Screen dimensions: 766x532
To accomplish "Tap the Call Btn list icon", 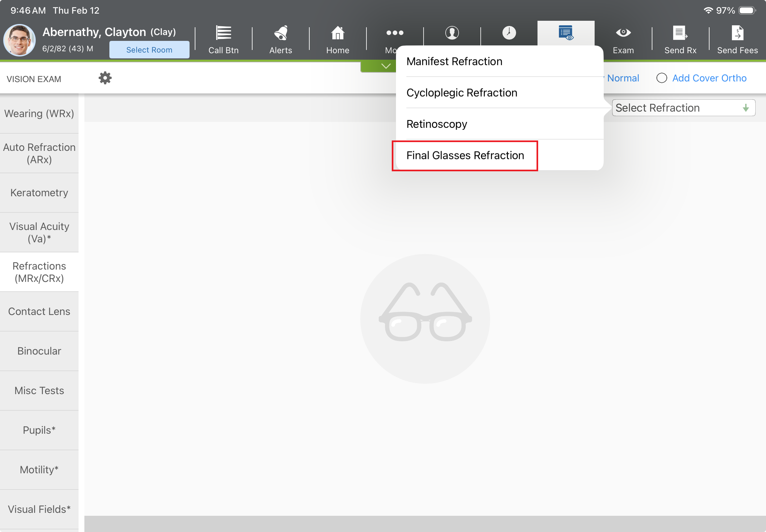I will pyautogui.click(x=223, y=33).
